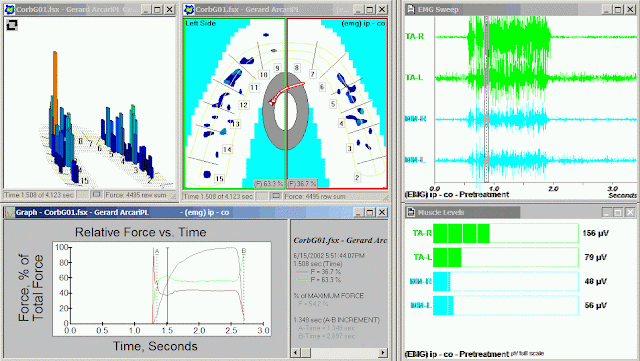
Task: Click the A-B INCREMENT time text
Action: (x=336, y=320)
